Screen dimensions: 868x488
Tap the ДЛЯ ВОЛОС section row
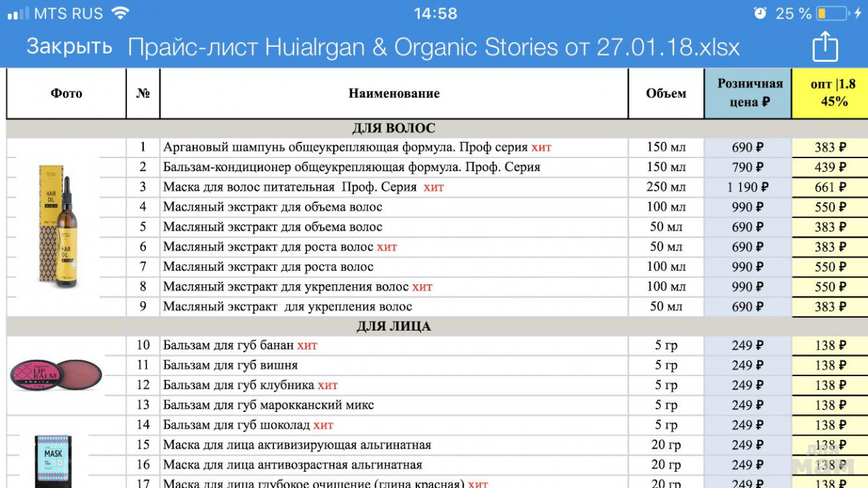pyautogui.click(x=393, y=128)
